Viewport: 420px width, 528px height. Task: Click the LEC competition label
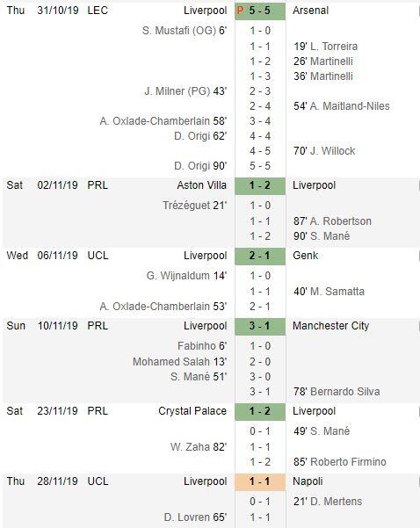[98, 11]
